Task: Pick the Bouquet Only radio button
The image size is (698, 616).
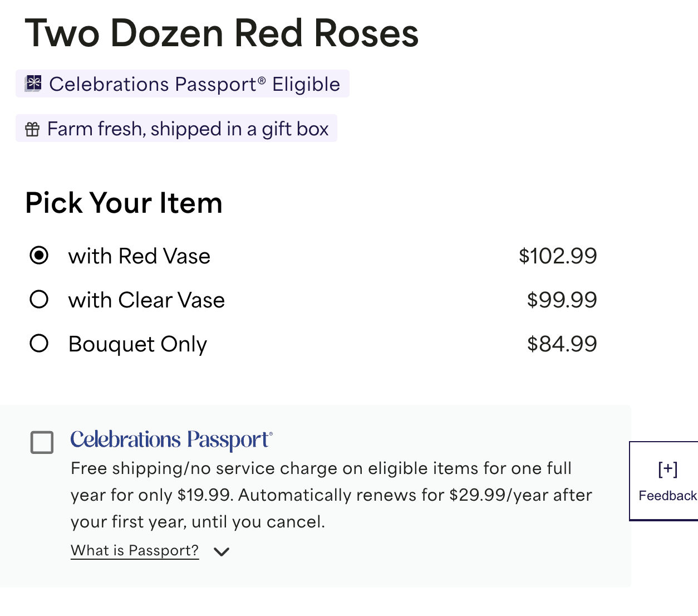Action: pos(39,344)
